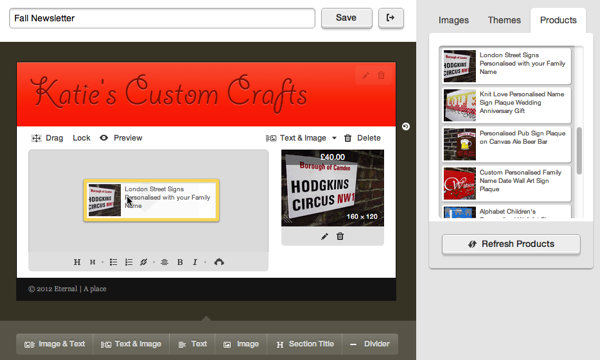Click the Refresh Products button

(511, 244)
